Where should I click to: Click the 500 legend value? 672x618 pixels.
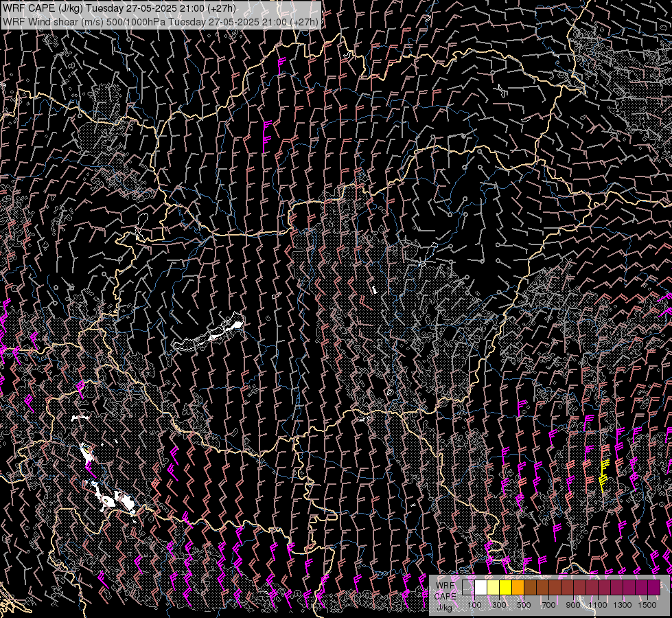(524, 605)
